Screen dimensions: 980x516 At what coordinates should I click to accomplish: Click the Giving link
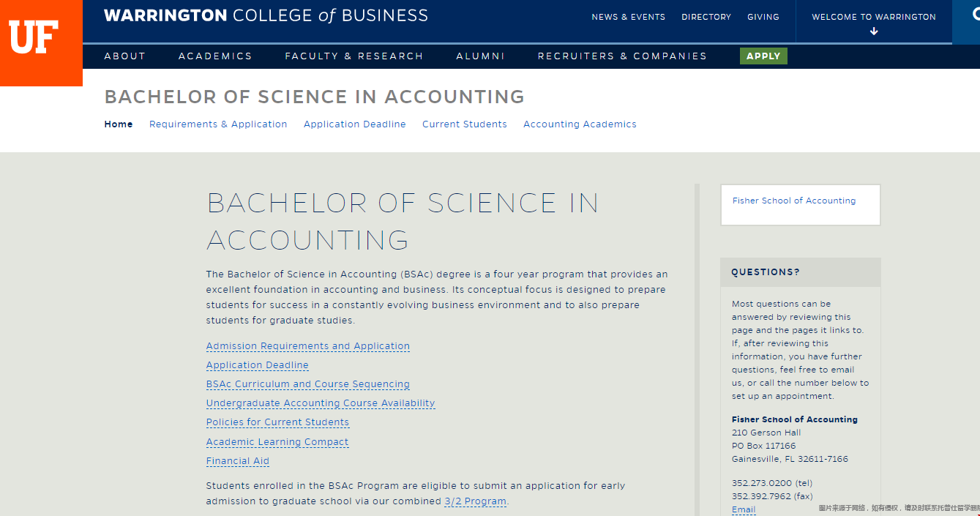(763, 17)
